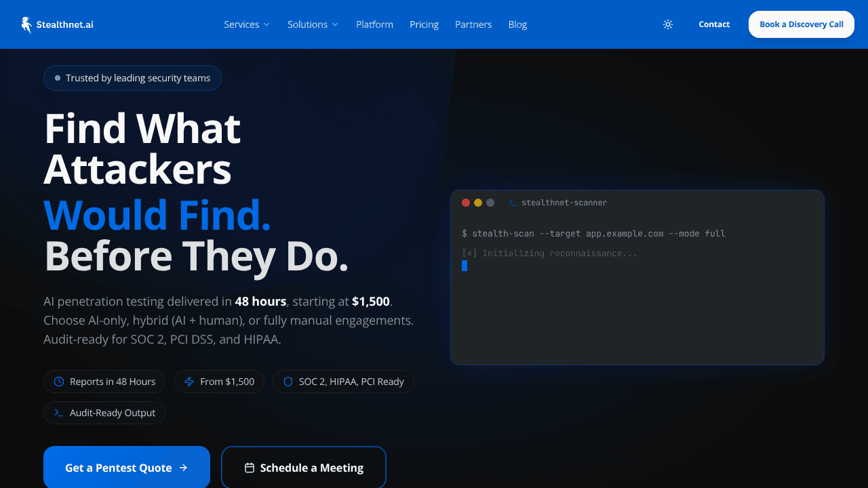Click the From $1,500 pill text
The width and height of the screenshot is (868, 488).
coord(227,382)
